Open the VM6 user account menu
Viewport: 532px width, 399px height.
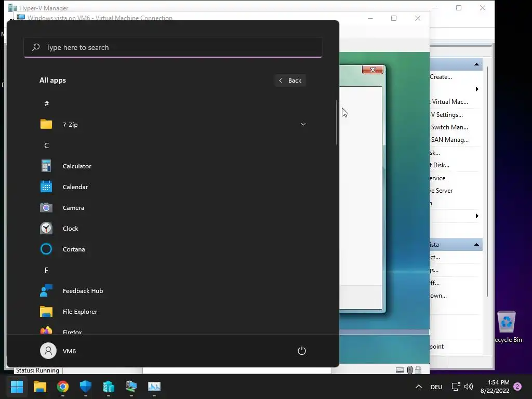click(58, 351)
